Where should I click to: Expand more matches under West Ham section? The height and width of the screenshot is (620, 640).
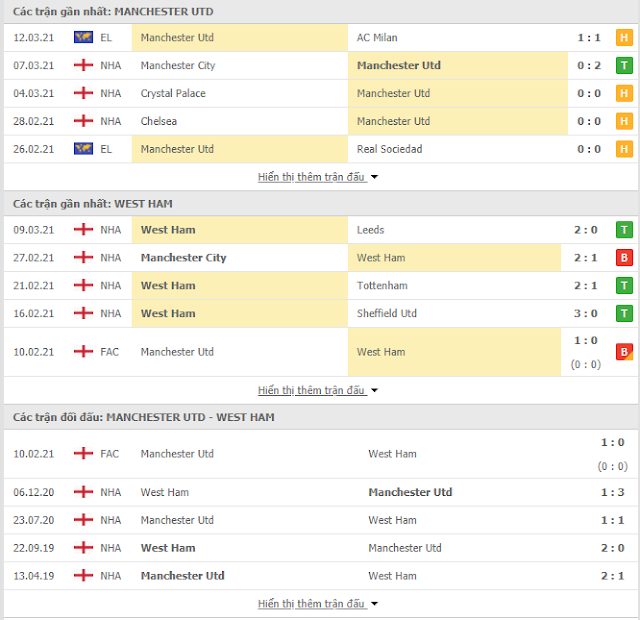click(x=318, y=390)
